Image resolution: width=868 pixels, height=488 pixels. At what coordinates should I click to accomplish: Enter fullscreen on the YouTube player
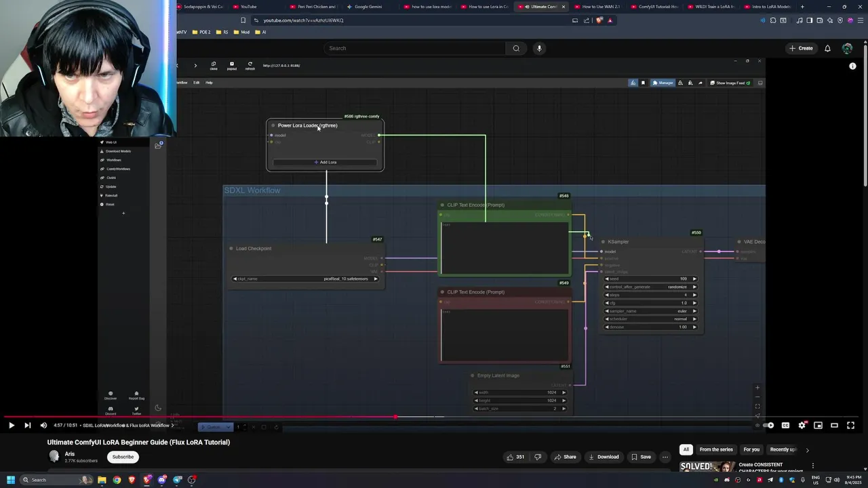850,426
